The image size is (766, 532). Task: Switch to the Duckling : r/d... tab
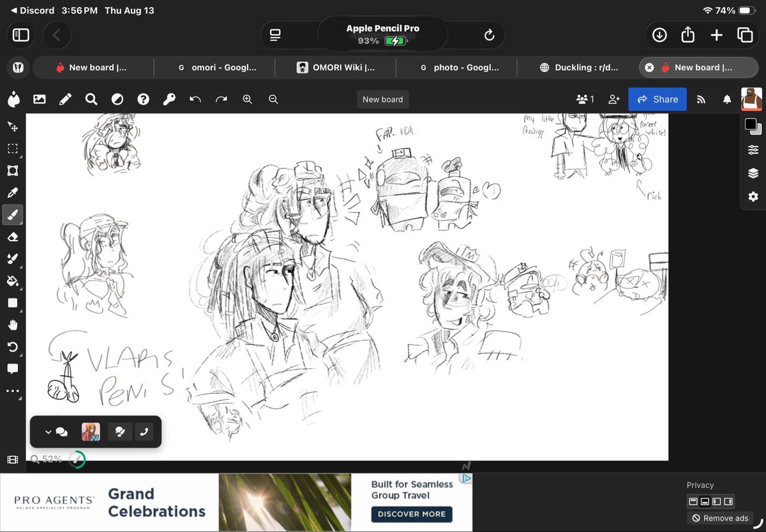pyautogui.click(x=578, y=67)
